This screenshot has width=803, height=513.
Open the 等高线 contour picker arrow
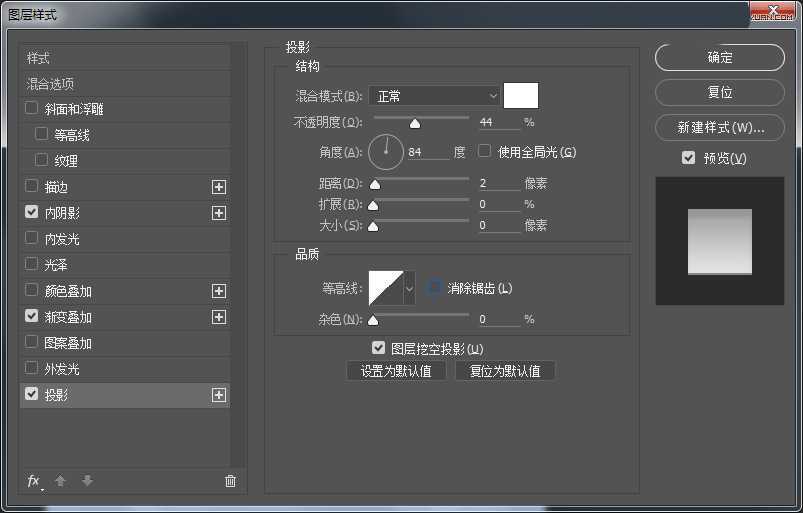(x=410, y=288)
